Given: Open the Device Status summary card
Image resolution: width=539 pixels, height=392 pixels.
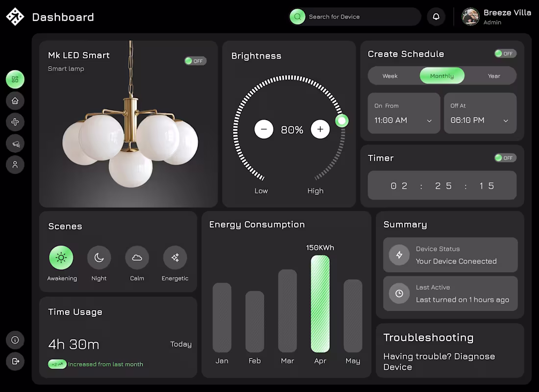Looking at the screenshot, I should pos(450,255).
